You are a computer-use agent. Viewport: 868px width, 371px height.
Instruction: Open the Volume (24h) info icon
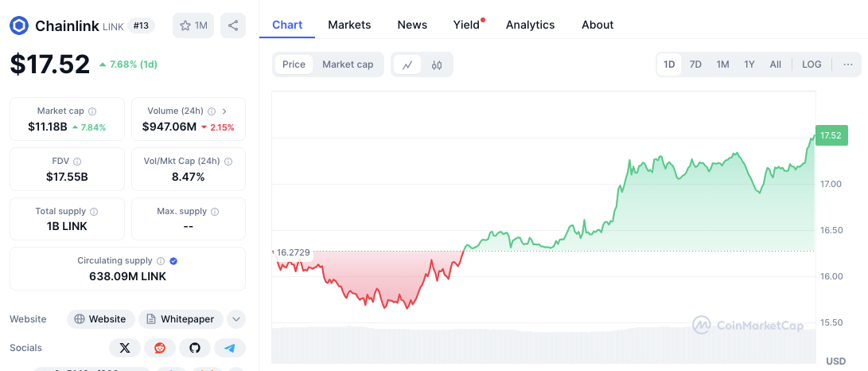(212, 111)
